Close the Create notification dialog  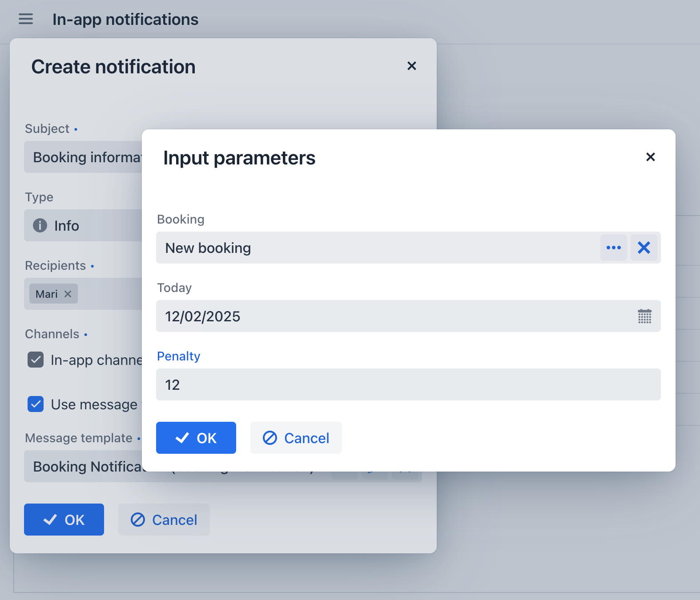[412, 66]
